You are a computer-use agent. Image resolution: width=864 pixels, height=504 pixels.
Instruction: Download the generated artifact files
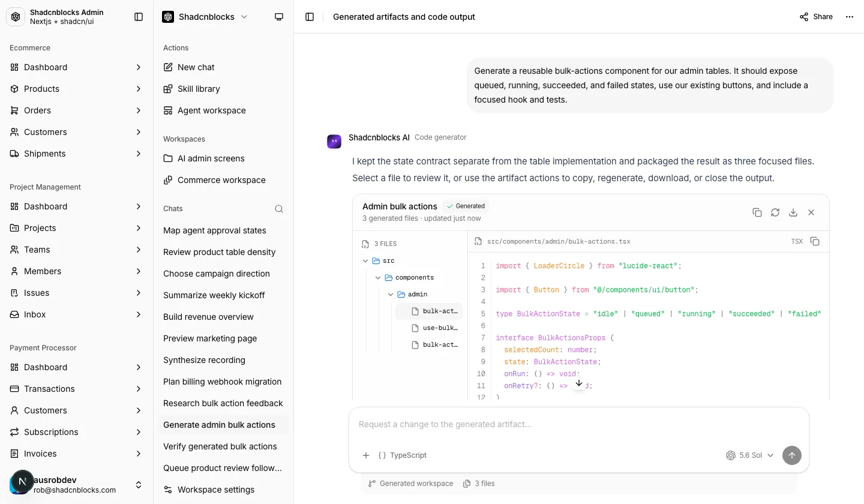(793, 212)
